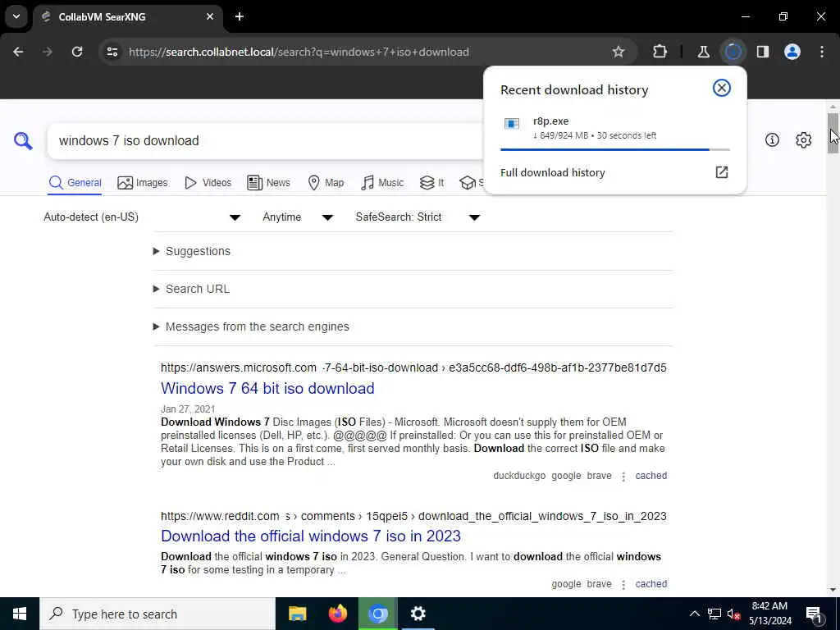Image resolution: width=840 pixels, height=630 pixels.
Task: Open the SearXNG info icon
Action: (772, 139)
